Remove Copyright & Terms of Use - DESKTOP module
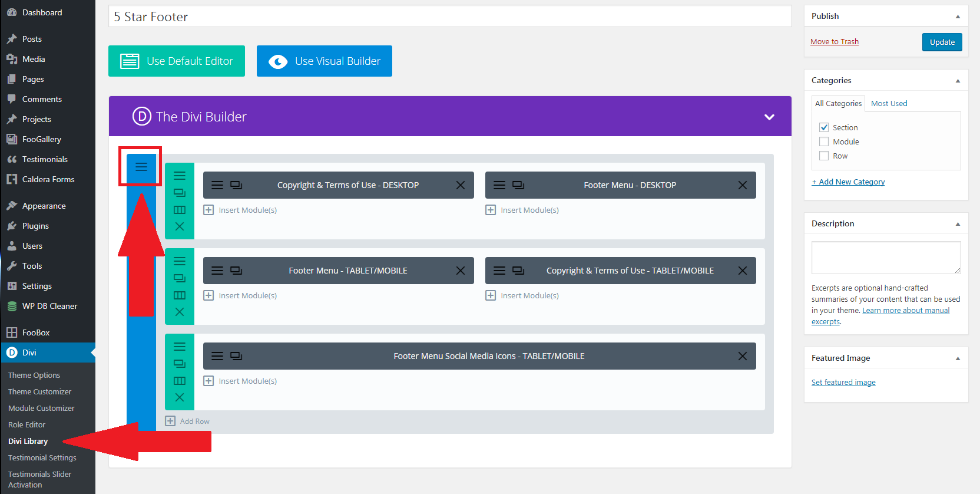Viewport: 980px width, 494px height. tap(461, 185)
